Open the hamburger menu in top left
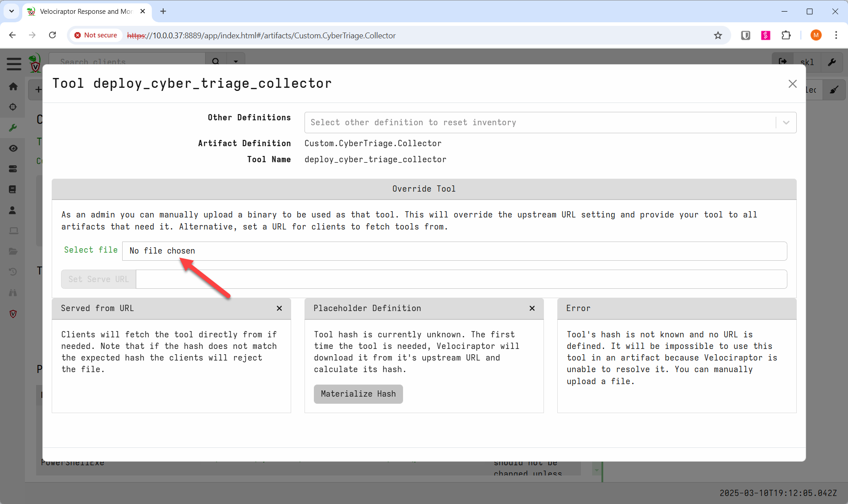This screenshot has height=504, width=848. (x=13, y=64)
